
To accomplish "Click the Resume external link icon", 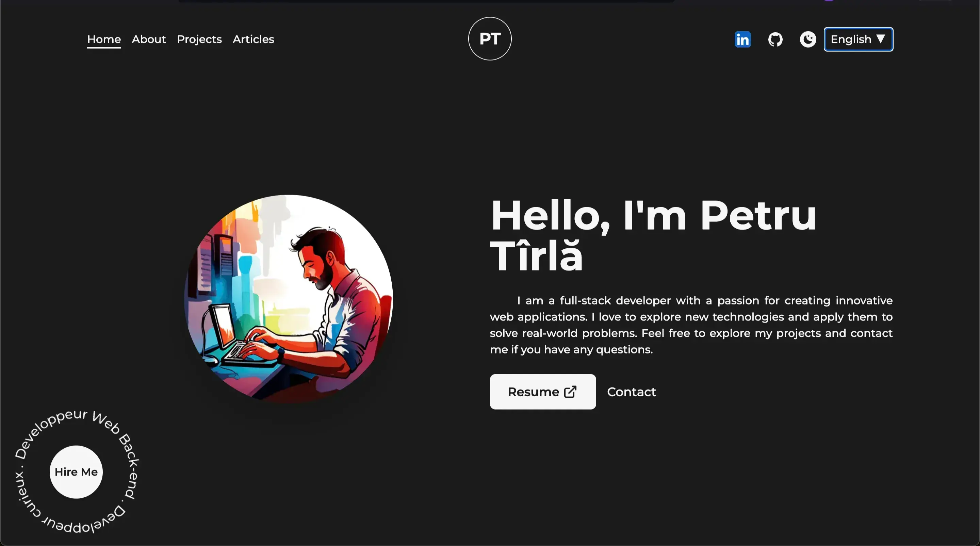I will [571, 391].
